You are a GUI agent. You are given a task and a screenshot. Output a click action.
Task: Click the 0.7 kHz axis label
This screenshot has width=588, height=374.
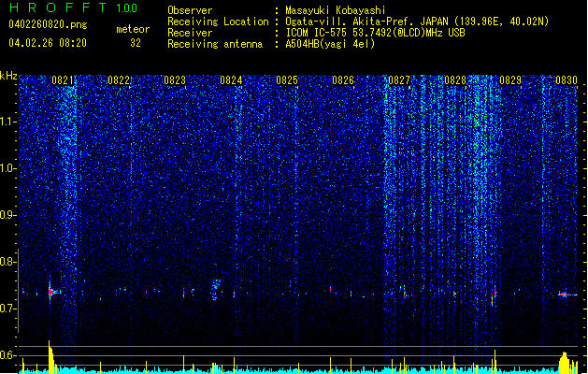point(8,309)
